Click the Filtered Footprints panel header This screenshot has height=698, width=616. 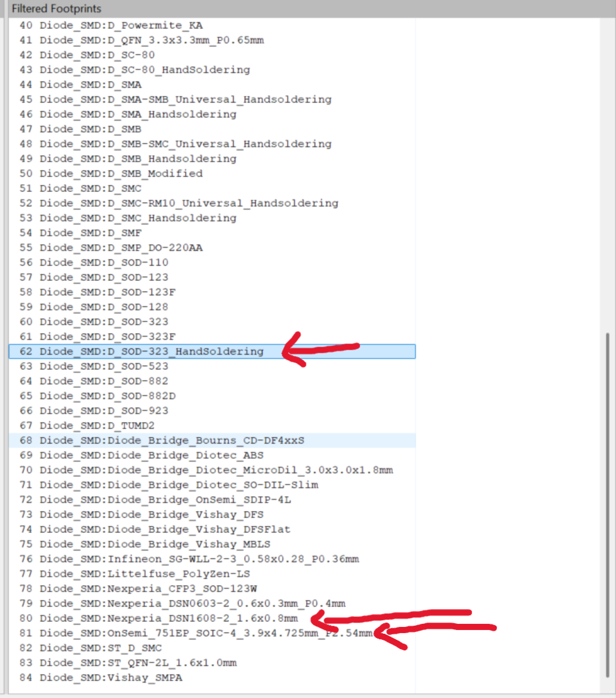[57, 9]
